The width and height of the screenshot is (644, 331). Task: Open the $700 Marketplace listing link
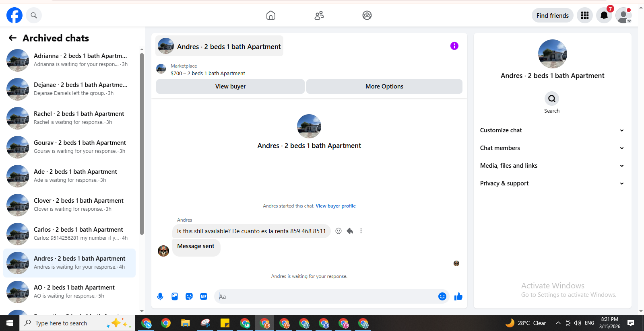(208, 74)
